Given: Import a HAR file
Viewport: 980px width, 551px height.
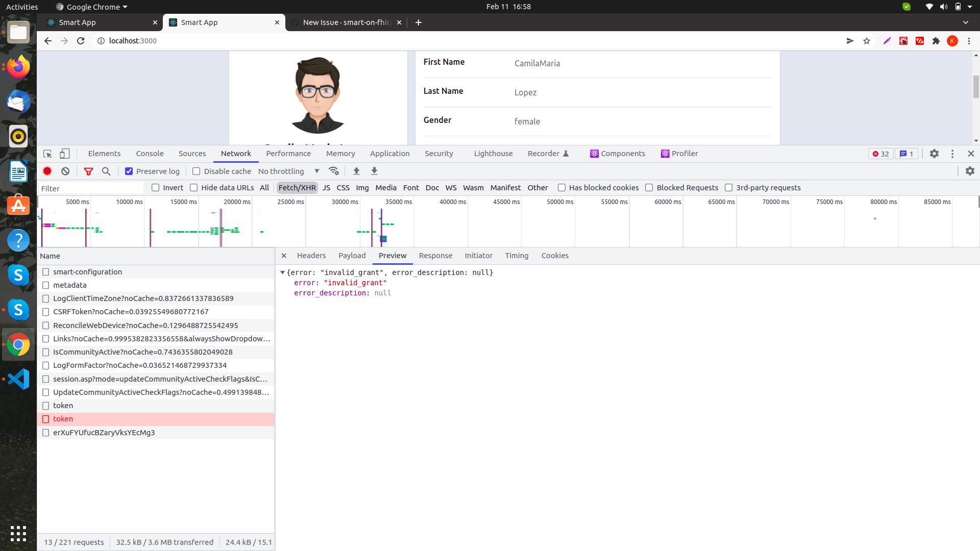Looking at the screenshot, I should pos(356,171).
